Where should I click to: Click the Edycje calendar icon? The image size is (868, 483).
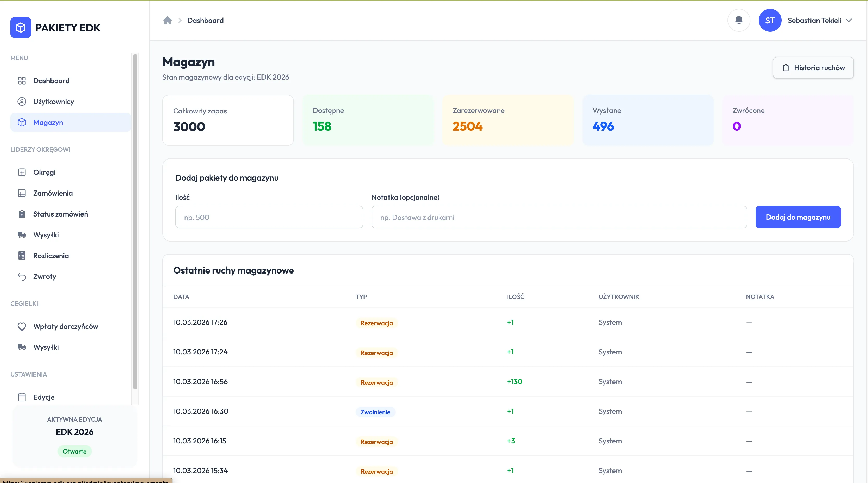click(22, 397)
